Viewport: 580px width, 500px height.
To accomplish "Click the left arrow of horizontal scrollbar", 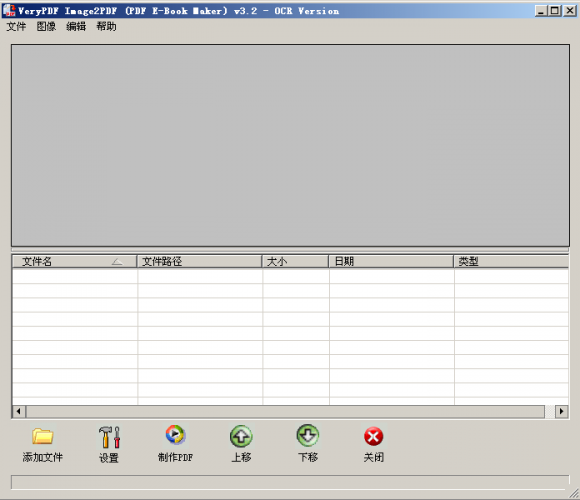I will (x=18, y=411).
